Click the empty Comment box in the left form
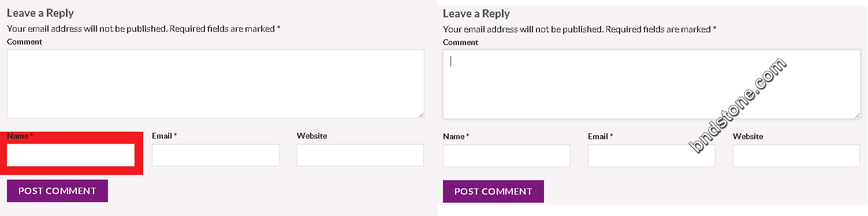The image size is (868, 216). pos(215,84)
